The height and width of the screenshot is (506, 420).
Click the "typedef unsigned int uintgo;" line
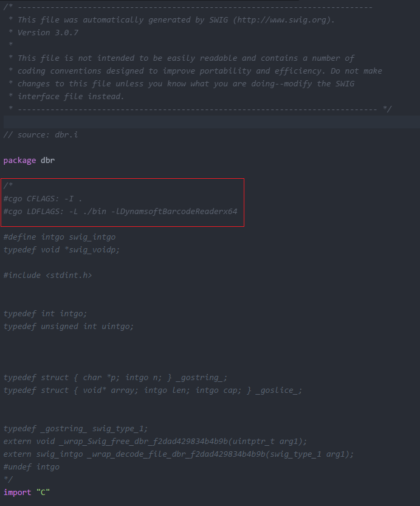tap(69, 327)
